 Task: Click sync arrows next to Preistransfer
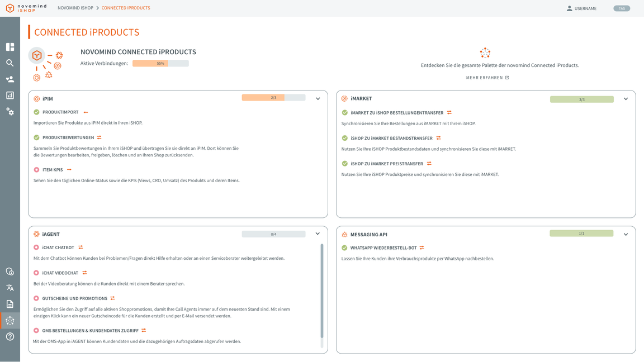[x=429, y=163]
